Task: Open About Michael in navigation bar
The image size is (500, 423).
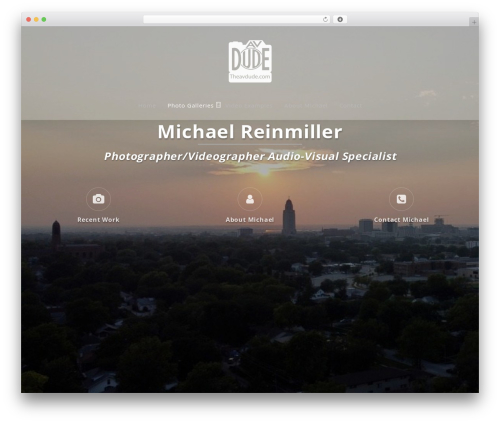Action: 306,106
